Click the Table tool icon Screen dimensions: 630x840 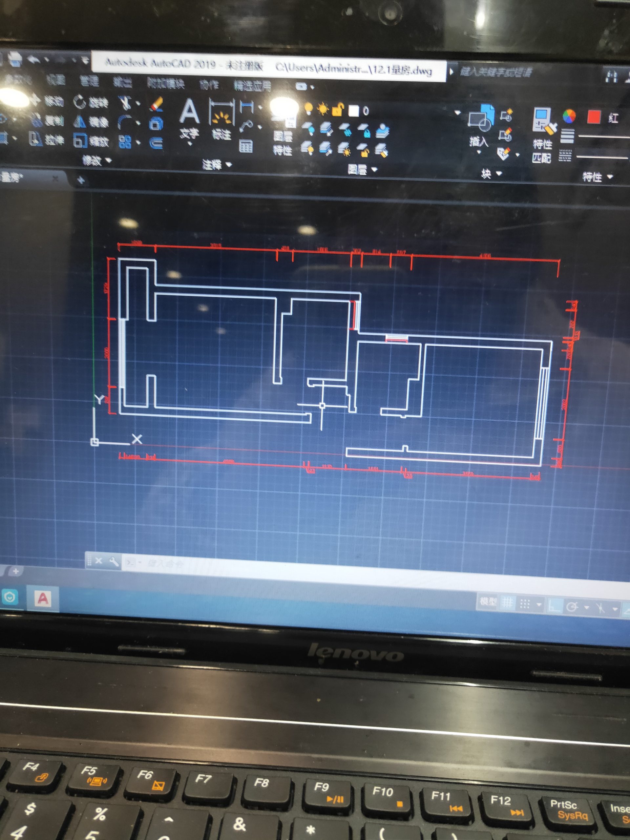click(246, 146)
